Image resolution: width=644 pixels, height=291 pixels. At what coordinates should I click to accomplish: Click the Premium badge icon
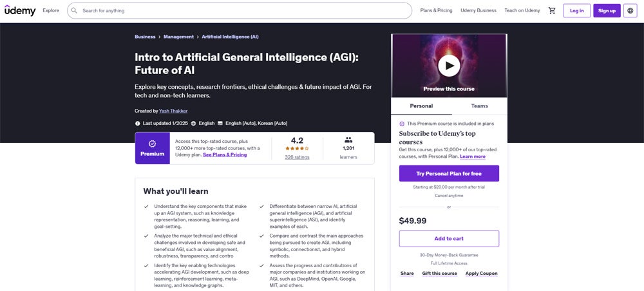coord(153,144)
